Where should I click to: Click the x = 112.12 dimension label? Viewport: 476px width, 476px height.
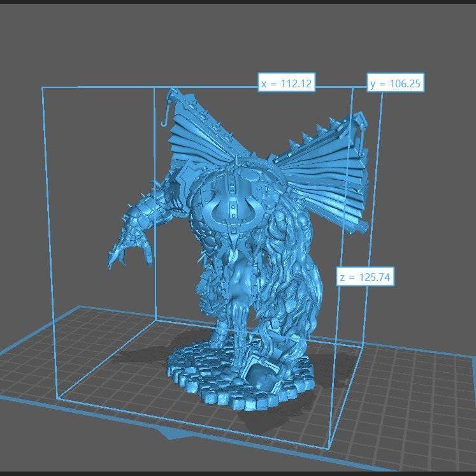click(x=287, y=83)
